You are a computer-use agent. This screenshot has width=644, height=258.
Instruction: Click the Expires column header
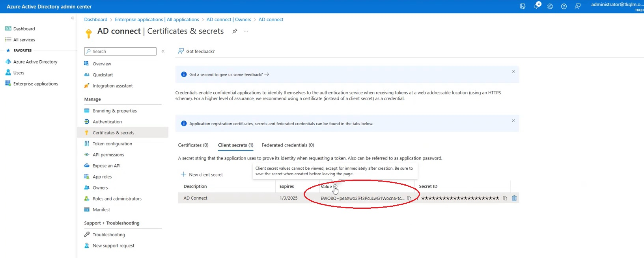[x=287, y=186]
